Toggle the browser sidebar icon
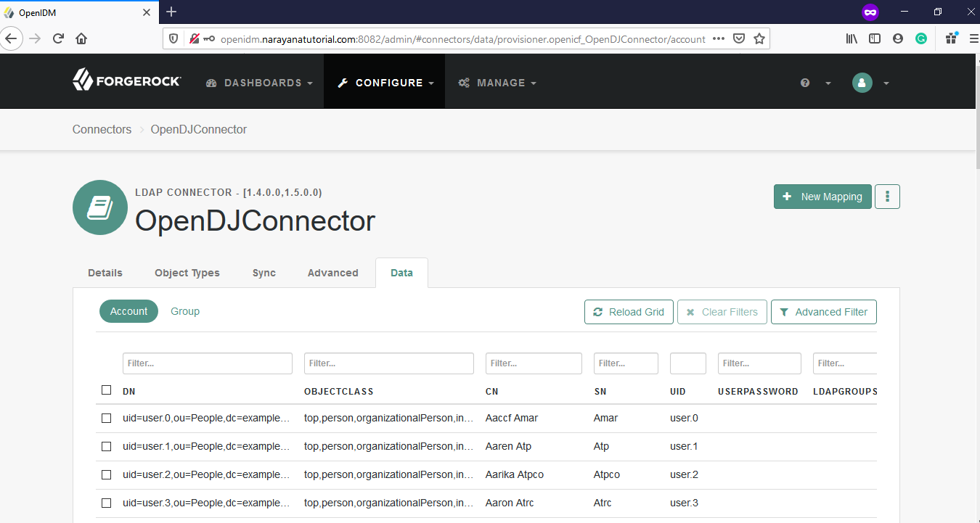This screenshot has width=980, height=523. click(875, 39)
